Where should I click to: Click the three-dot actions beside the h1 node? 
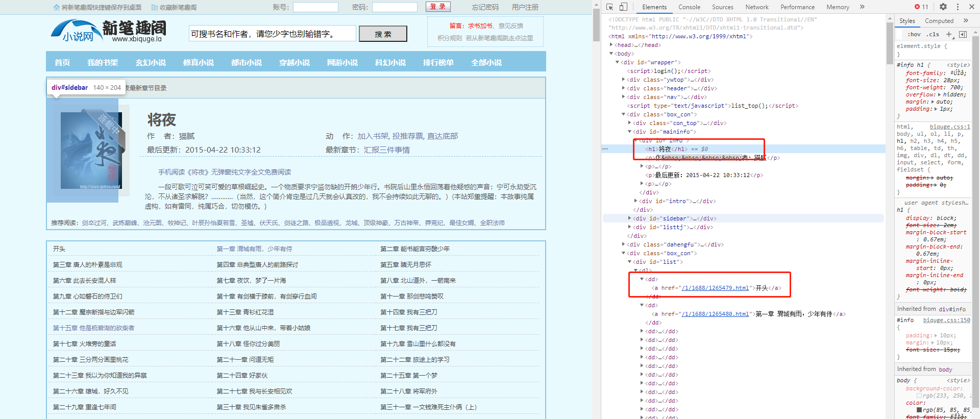coord(605,149)
